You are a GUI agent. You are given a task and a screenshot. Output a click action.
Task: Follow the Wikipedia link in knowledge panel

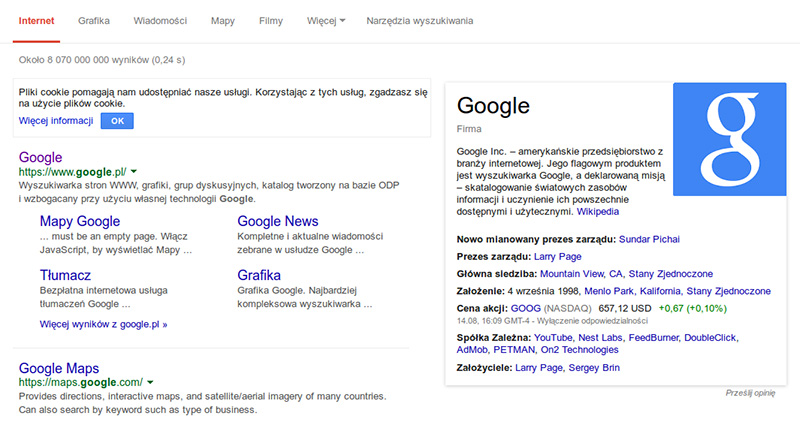pos(597,212)
